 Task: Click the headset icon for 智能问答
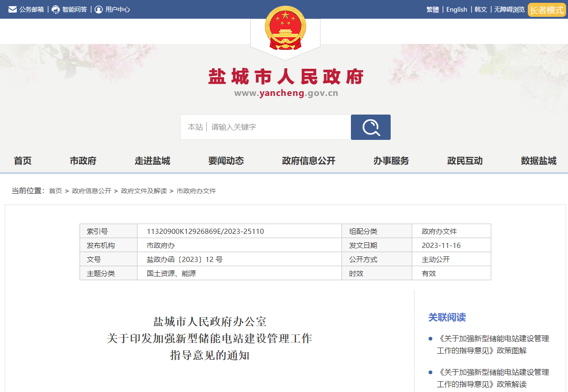tap(56, 9)
